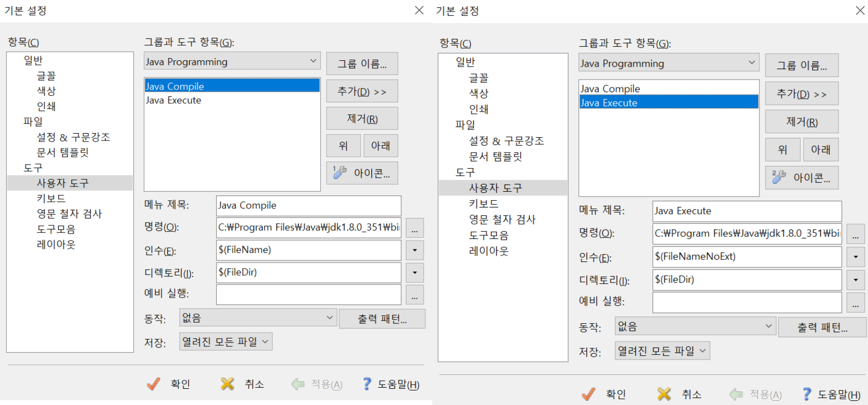Open 동작 action dropdown in right dialog
Image resolution: width=868 pixels, height=405 pixels.
[x=695, y=326]
